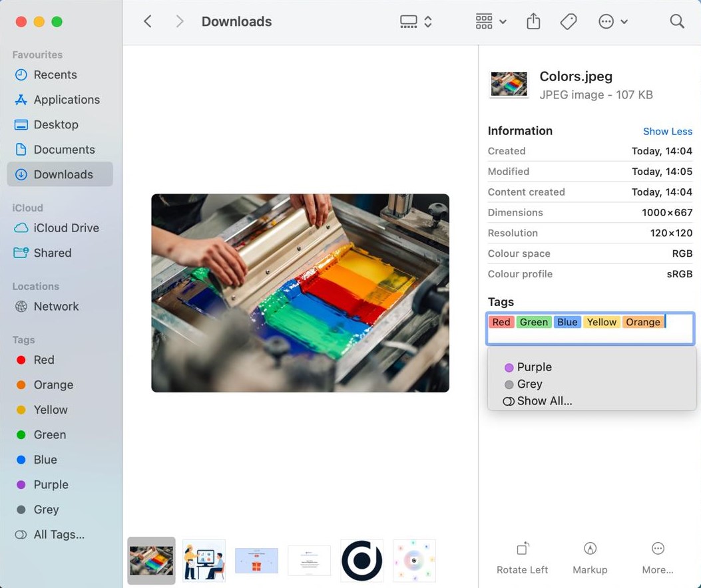Click Show Less in Information section
The width and height of the screenshot is (701, 588).
[667, 132]
